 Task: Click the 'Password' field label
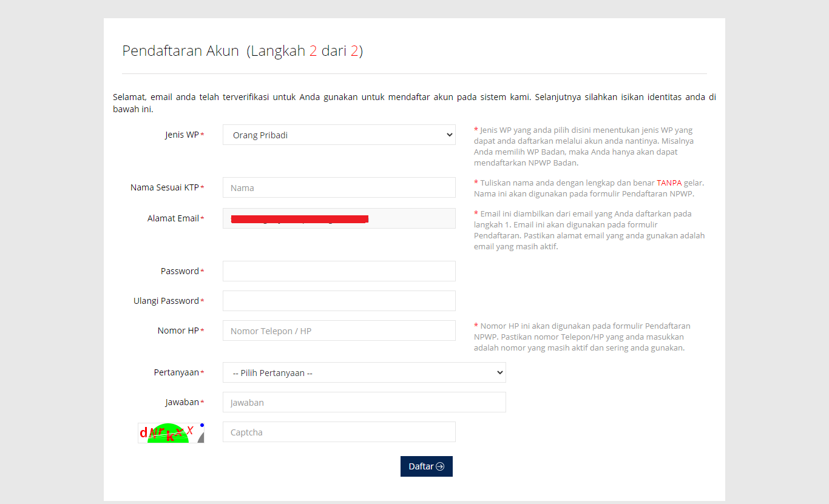point(180,271)
